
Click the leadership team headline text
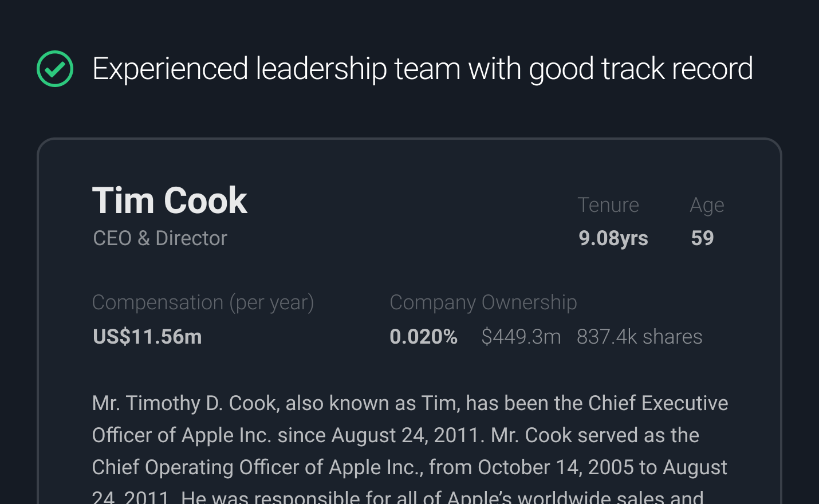pos(422,68)
